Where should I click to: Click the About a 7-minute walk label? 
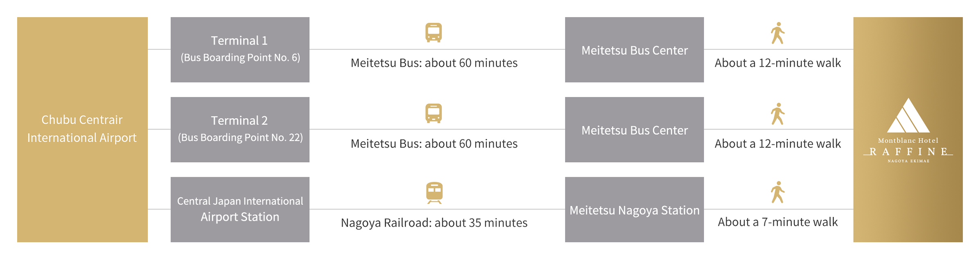[778, 222]
